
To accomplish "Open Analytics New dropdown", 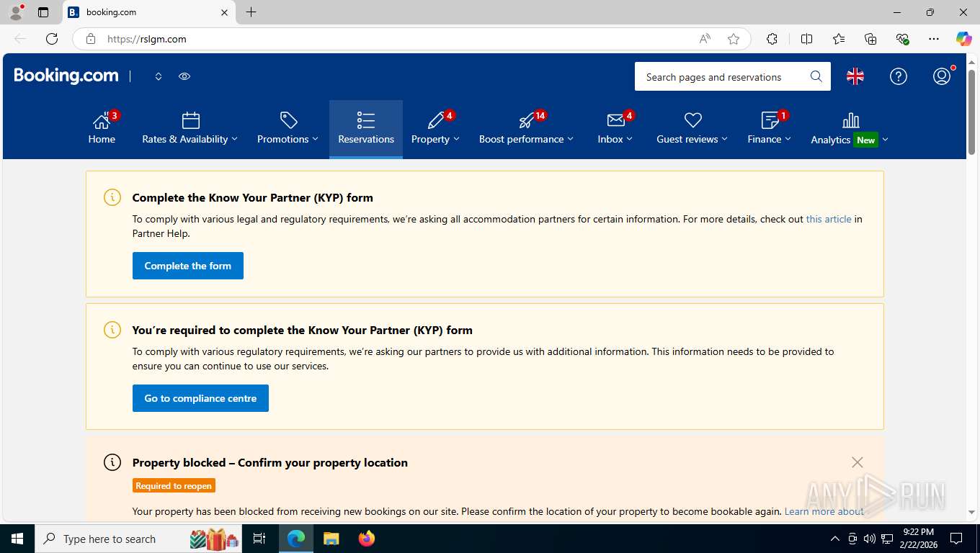I will point(850,129).
